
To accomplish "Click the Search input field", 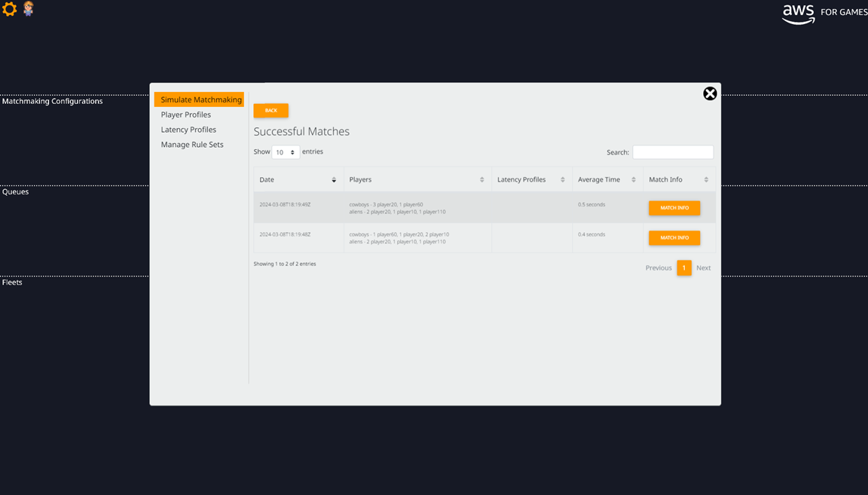I will tap(672, 151).
